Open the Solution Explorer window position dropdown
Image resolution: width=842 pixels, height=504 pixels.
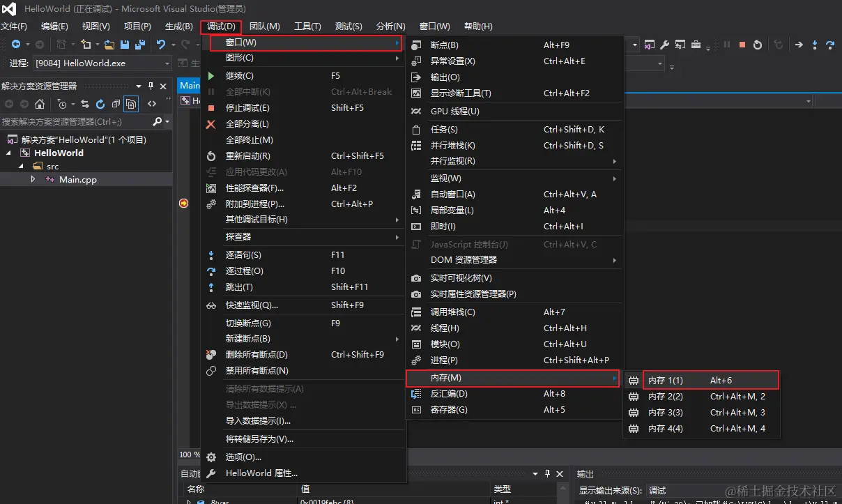click(x=139, y=86)
